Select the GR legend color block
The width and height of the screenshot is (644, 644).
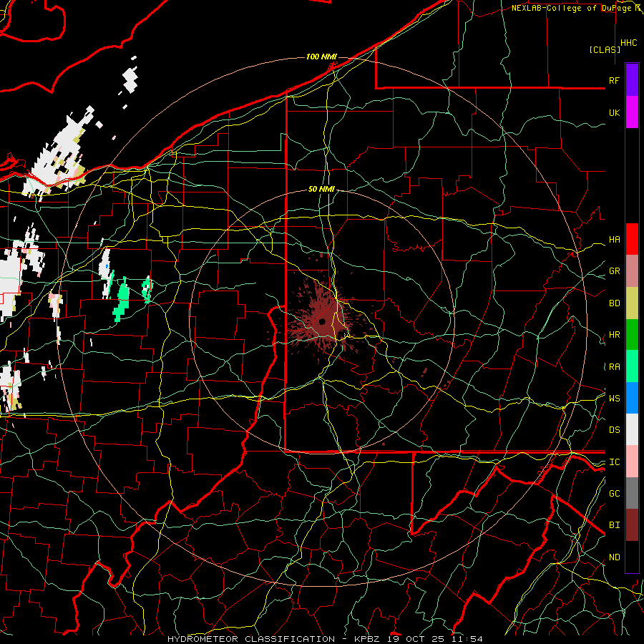(632, 270)
